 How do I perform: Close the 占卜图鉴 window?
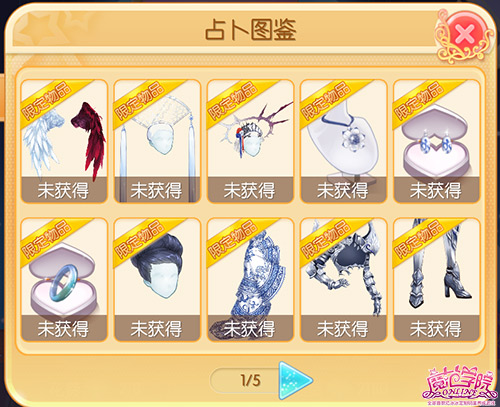coord(464,34)
